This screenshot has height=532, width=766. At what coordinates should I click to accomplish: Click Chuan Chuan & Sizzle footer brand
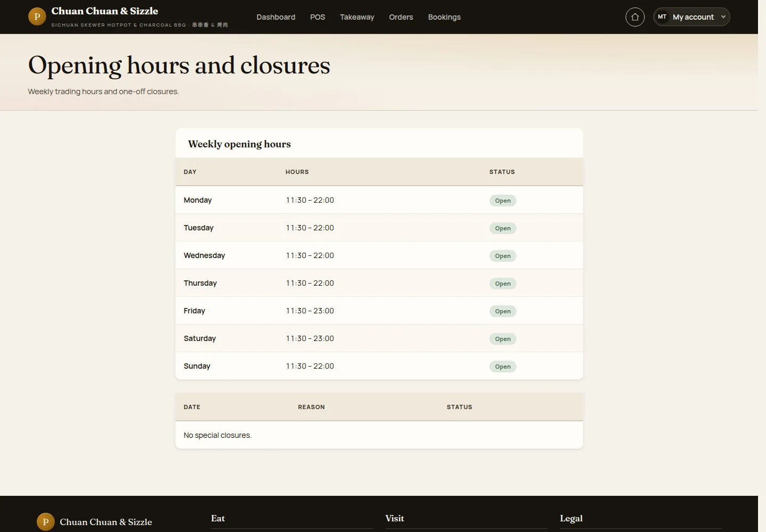point(106,522)
